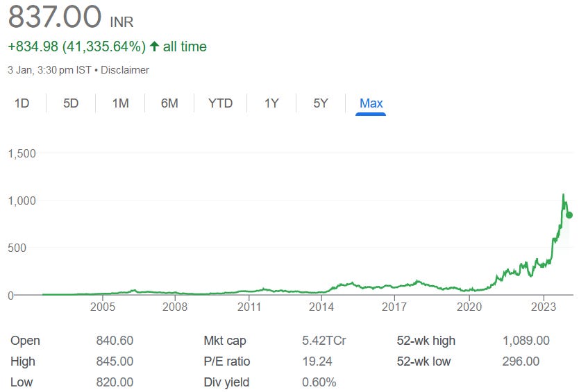Open the Disclaimer link
This screenshot has height=392, width=579.
click(125, 70)
